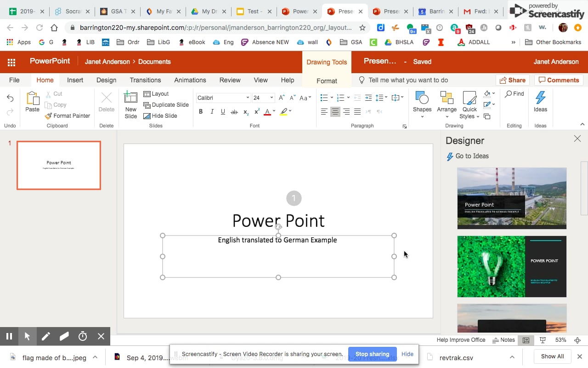Viewport: 588px width, 368px height.
Task: Click the Numbering list icon
Action: [x=340, y=98]
